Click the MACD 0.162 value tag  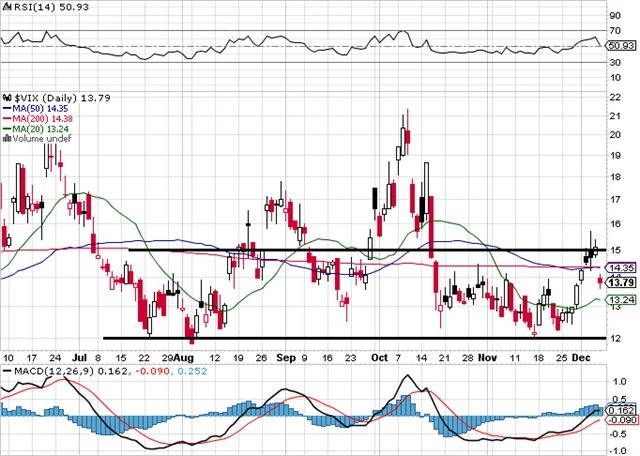(x=620, y=409)
